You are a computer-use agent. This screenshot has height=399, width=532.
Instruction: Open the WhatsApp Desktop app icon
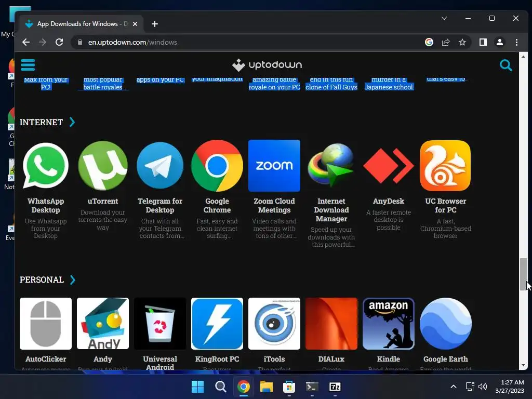46,166
